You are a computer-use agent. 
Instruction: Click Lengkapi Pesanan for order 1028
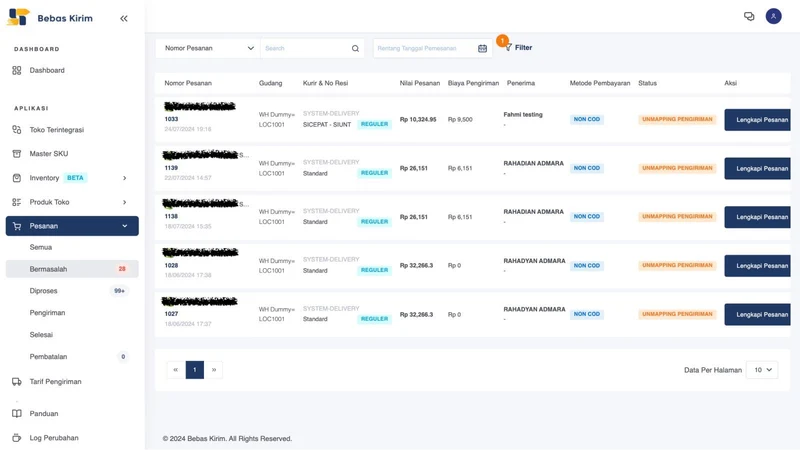pyautogui.click(x=757, y=266)
